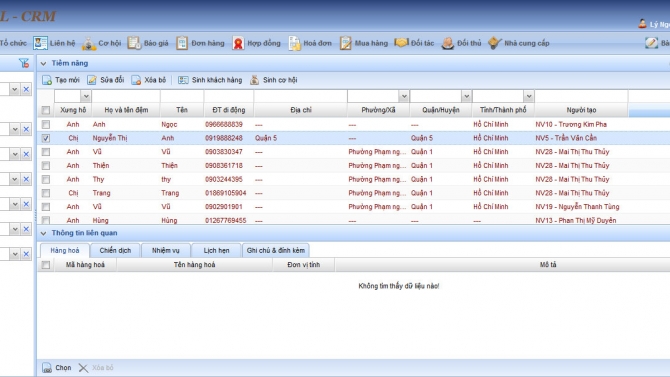Click the Mua hàng purchase icon
The width and height of the screenshot is (670, 377).
[x=345, y=43]
